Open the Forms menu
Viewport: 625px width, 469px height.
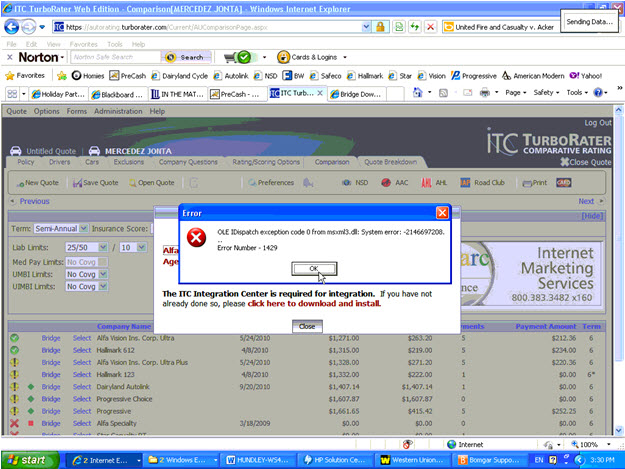77,111
